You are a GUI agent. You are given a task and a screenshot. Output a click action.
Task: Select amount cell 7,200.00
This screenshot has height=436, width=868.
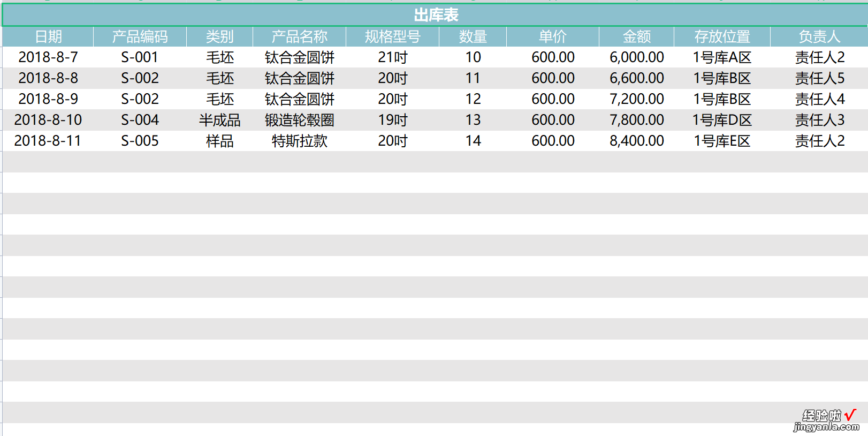pos(636,99)
